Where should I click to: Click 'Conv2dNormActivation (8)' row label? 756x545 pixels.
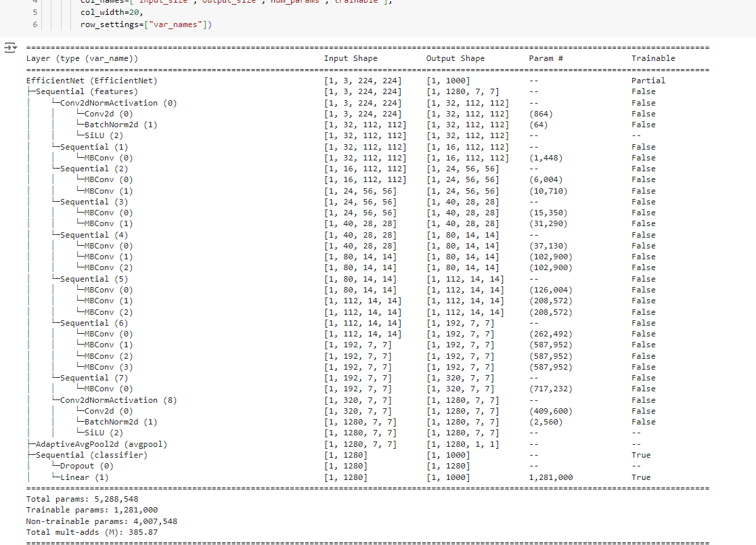pyautogui.click(x=118, y=400)
